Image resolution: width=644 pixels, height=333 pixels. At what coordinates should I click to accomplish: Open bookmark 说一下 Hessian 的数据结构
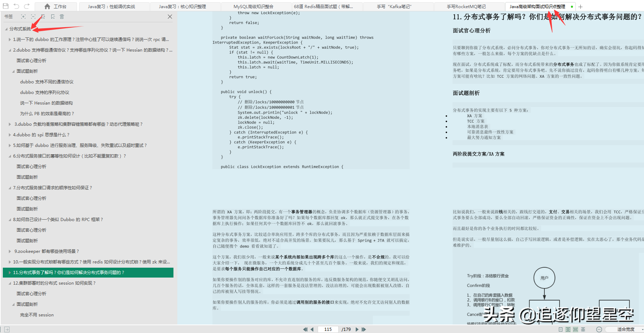[46, 103]
